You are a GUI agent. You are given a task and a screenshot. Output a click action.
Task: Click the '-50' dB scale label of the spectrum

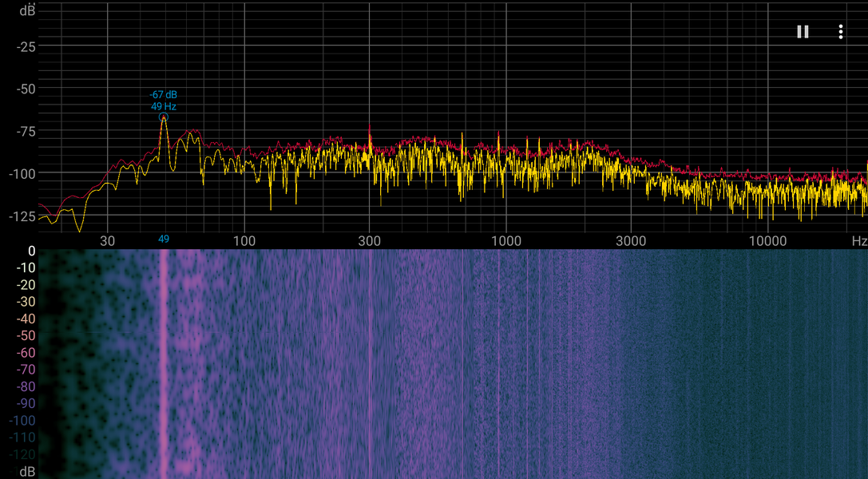[26, 89]
